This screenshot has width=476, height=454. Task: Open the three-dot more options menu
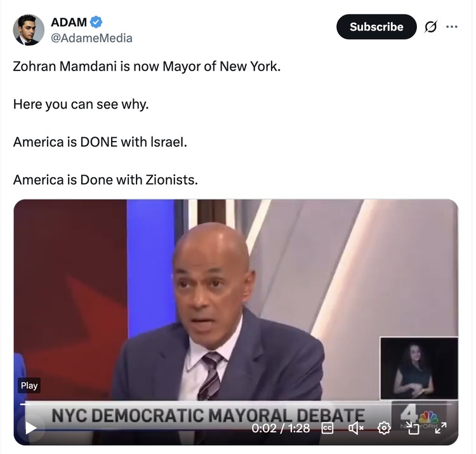(x=452, y=27)
